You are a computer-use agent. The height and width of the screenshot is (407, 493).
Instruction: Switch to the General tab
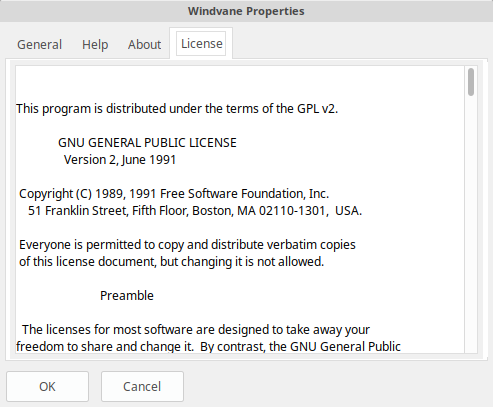coord(39,44)
